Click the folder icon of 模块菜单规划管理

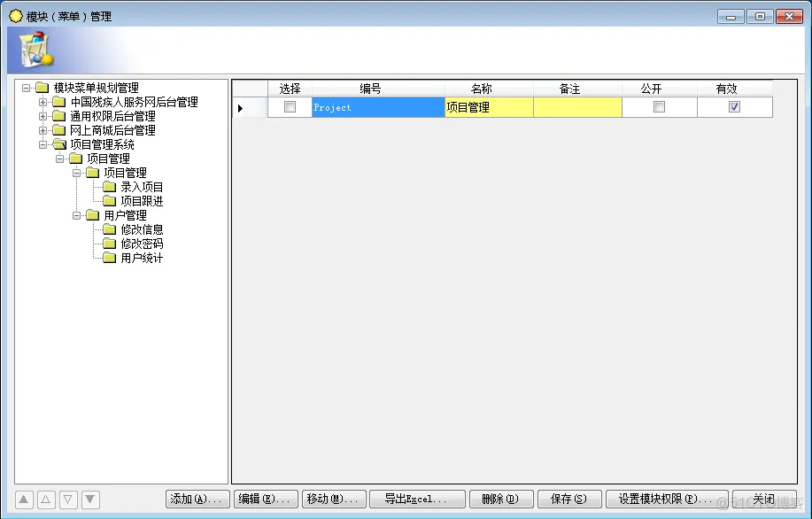(x=42, y=88)
